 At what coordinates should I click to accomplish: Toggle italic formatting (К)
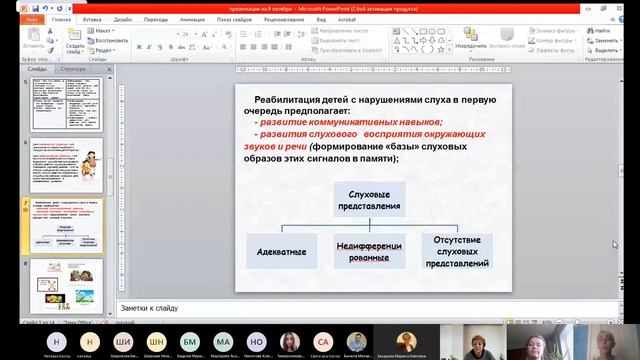pyautogui.click(x=149, y=47)
